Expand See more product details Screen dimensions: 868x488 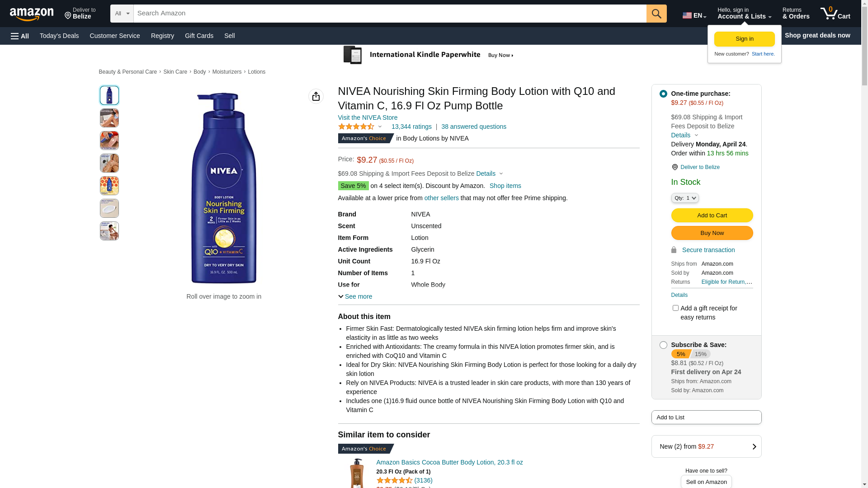pos(355,296)
